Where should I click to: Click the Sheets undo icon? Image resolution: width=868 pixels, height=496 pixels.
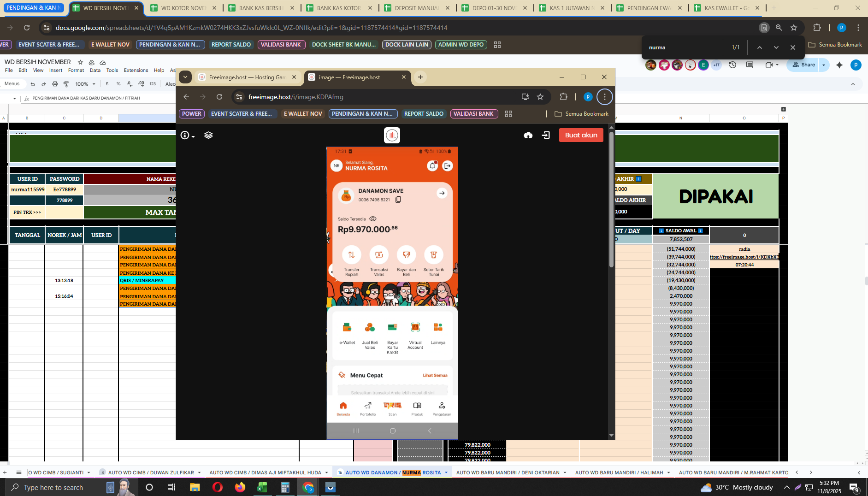click(33, 84)
